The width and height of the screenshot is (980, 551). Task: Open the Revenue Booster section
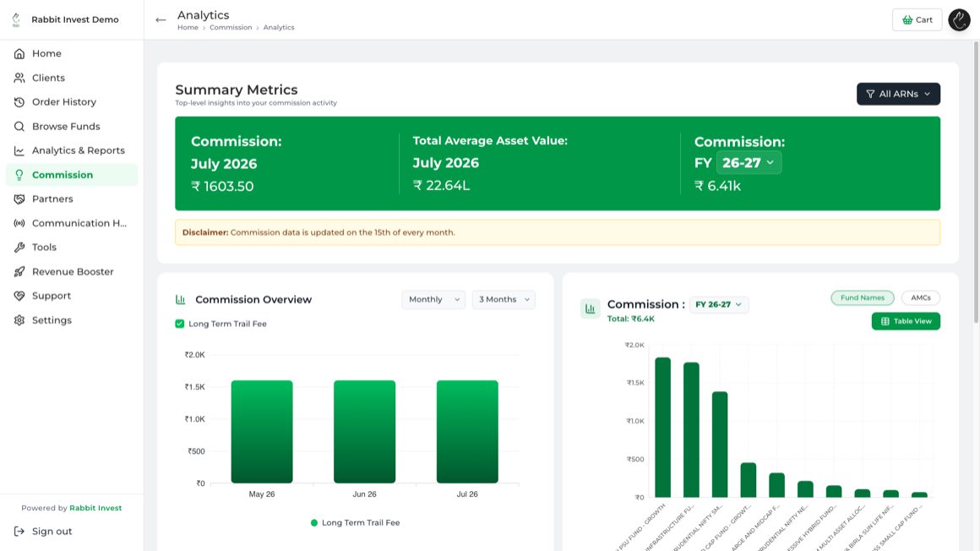coord(73,271)
